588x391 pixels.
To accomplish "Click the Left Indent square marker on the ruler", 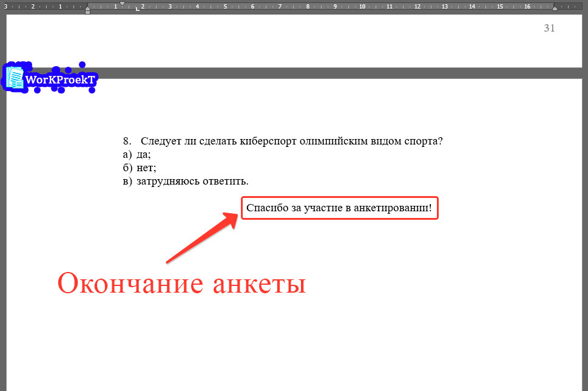I will [87, 12].
